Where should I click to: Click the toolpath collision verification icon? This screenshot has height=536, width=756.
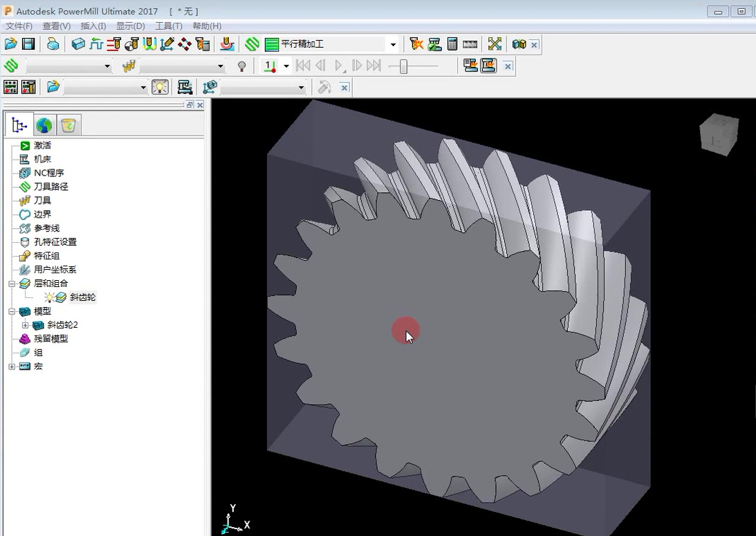416,44
